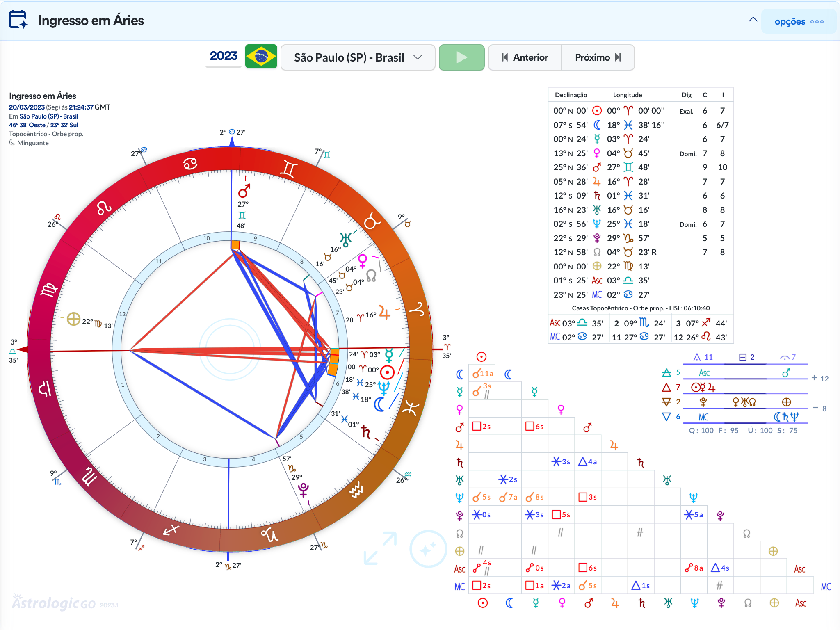Click the Casas Topocêntrico house system heading
Image resolution: width=840 pixels, height=630 pixels.
pyautogui.click(x=641, y=308)
